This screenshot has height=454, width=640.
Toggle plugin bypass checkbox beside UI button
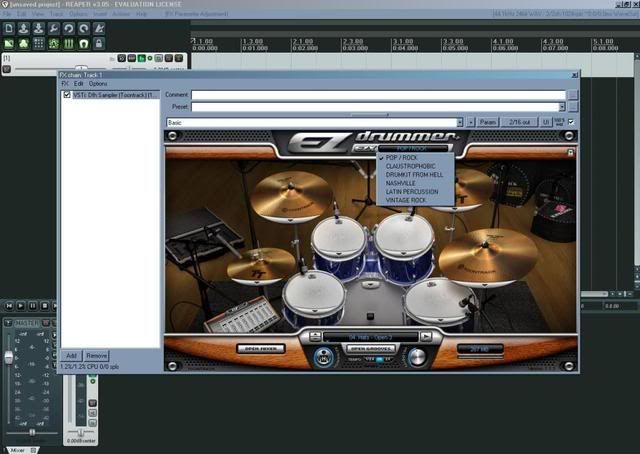(x=571, y=122)
